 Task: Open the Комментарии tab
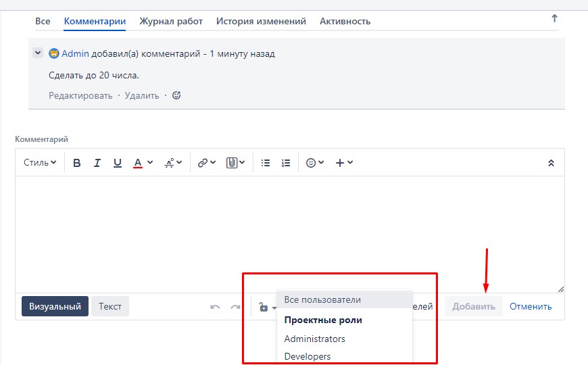point(95,22)
